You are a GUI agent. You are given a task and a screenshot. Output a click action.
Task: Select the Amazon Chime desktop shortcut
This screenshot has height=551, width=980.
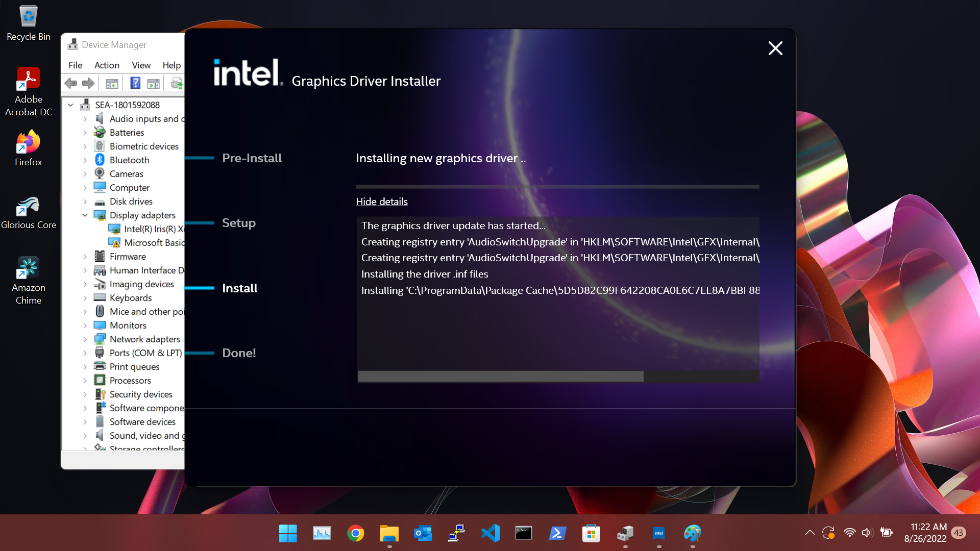point(29,281)
